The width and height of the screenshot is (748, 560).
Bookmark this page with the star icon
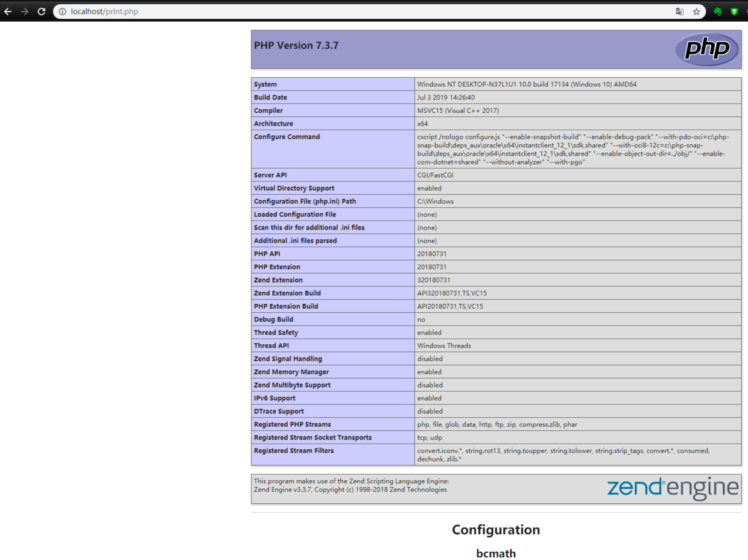[x=696, y=11]
